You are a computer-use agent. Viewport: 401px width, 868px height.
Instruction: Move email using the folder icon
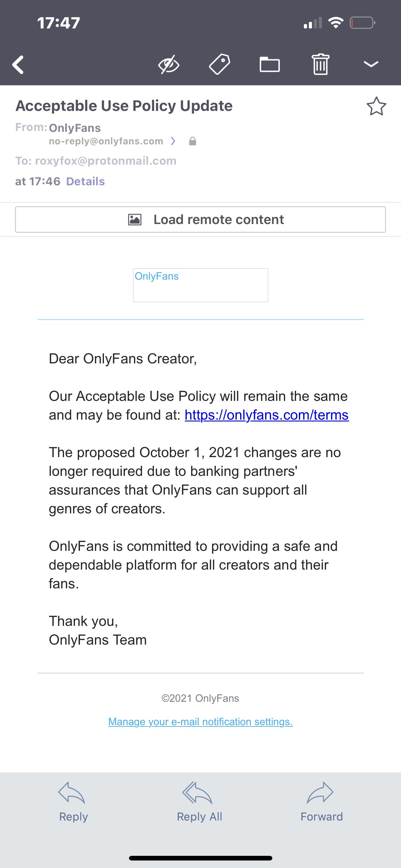[270, 64]
